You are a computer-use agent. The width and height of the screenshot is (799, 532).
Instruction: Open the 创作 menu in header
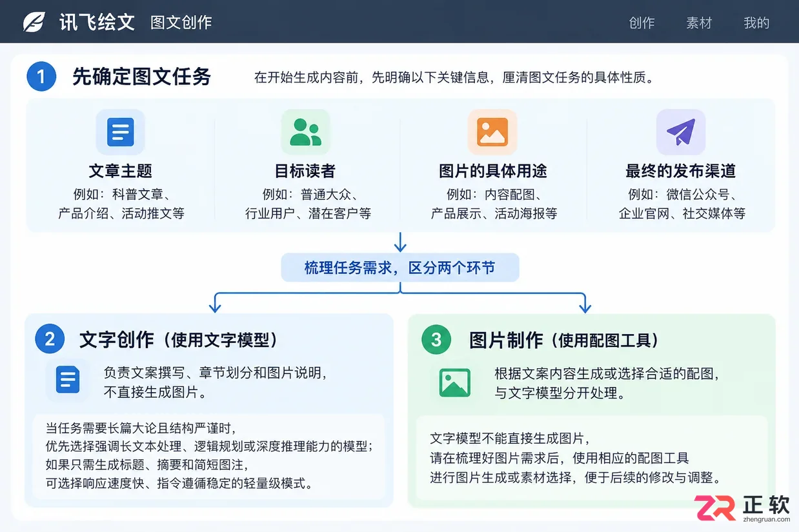tap(642, 23)
